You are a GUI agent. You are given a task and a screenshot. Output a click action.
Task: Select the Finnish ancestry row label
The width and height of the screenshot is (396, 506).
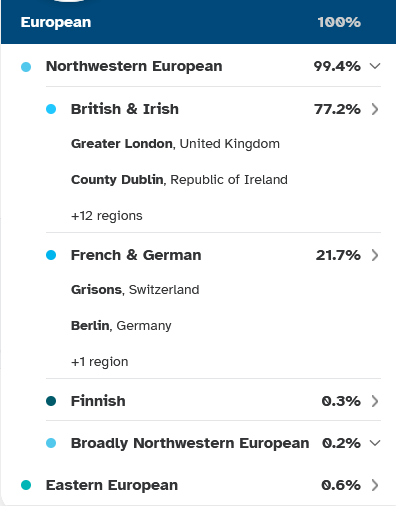98,401
